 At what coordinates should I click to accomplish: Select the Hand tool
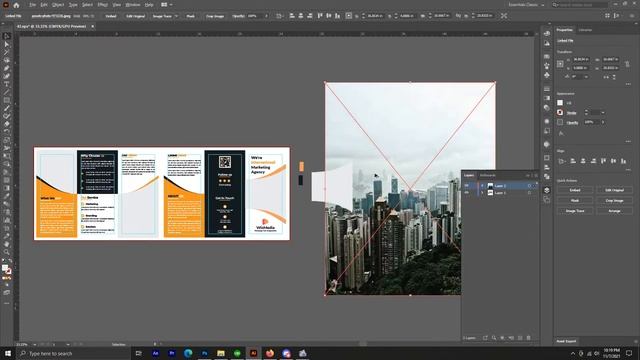click(7, 244)
